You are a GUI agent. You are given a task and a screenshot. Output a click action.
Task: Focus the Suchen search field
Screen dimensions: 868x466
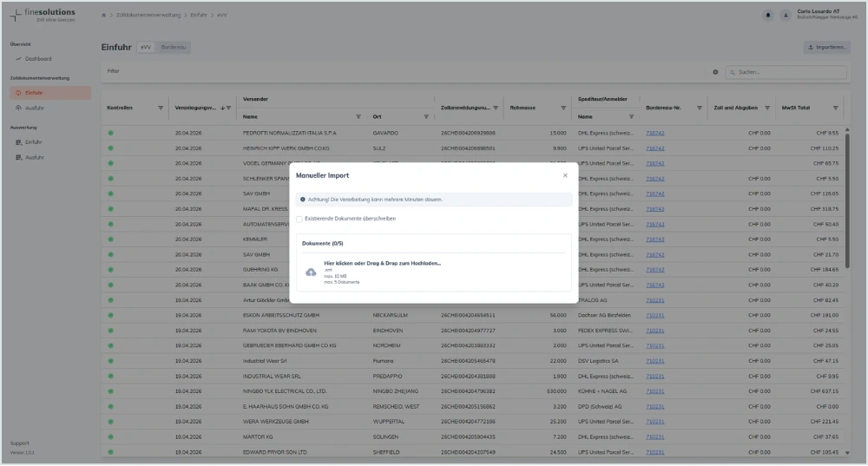pyautogui.click(x=786, y=72)
